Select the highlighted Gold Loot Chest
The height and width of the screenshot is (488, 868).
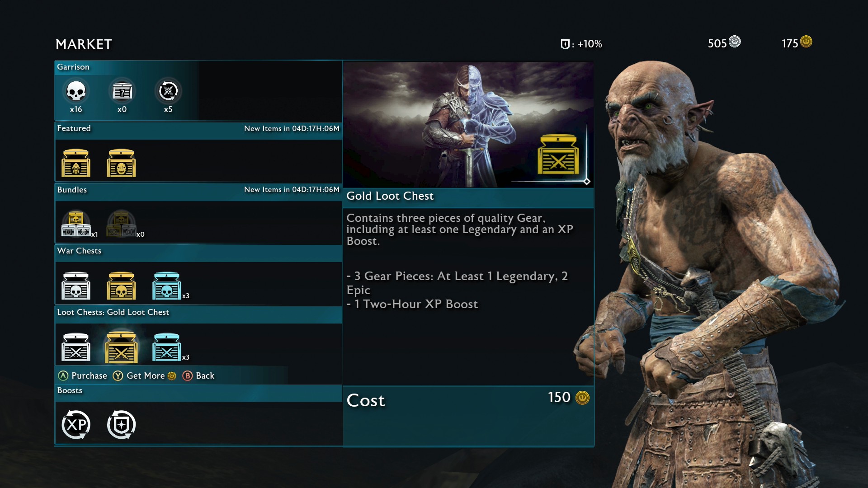tap(121, 347)
